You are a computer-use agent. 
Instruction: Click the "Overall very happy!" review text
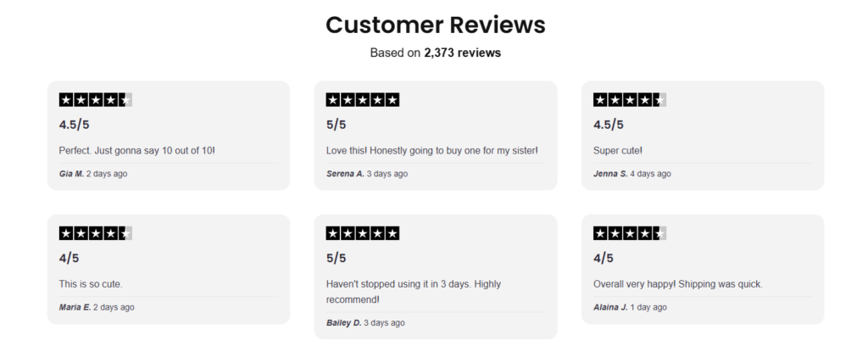(x=677, y=284)
